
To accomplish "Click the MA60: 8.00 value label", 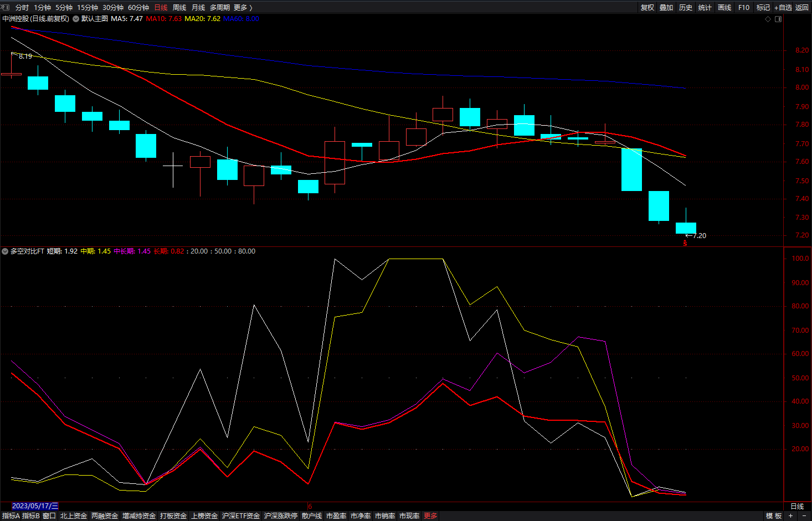I will (x=241, y=19).
